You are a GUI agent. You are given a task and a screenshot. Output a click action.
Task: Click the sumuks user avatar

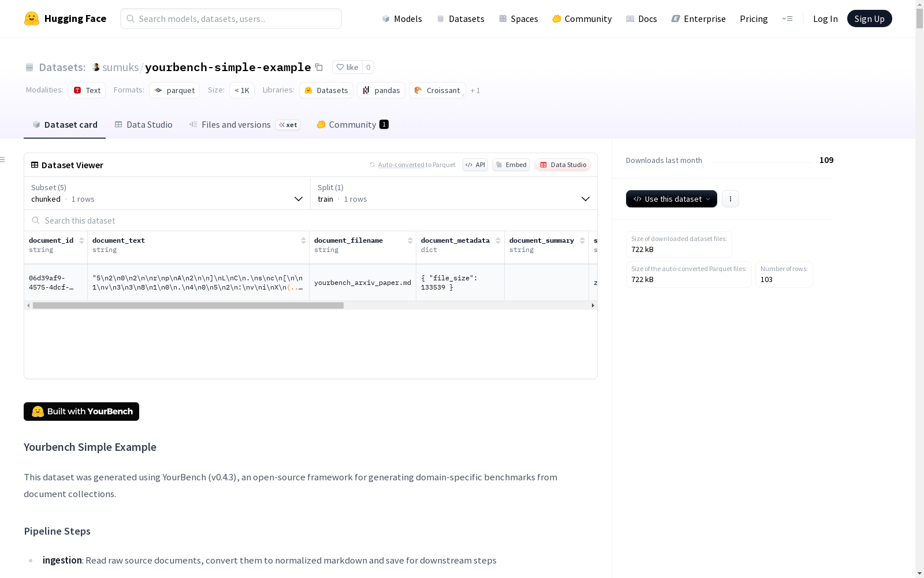click(96, 67)
